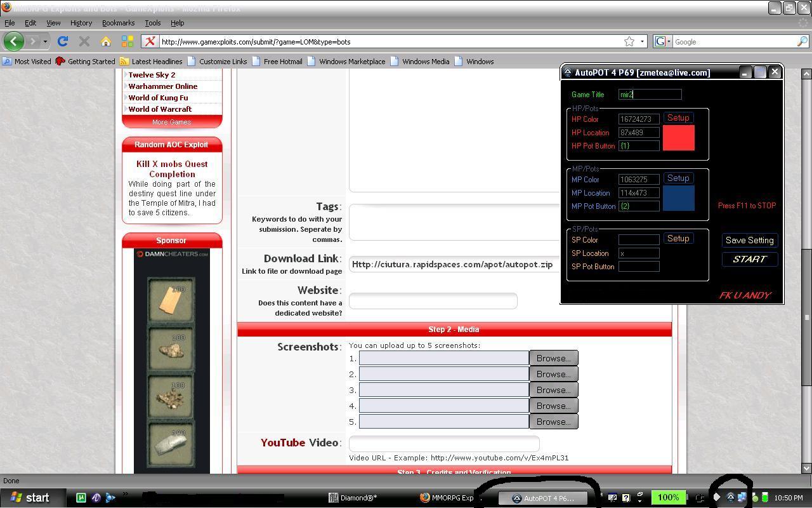Viewport: 812px width, 508px height.
Task: Click the START button in AutoPOT
Action: (x=750, y=259)
